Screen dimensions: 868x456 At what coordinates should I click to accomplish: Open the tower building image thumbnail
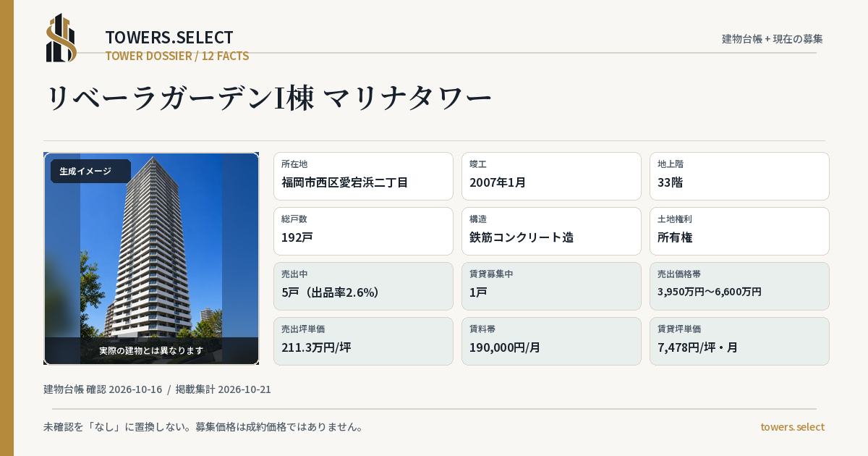point(151,258)
